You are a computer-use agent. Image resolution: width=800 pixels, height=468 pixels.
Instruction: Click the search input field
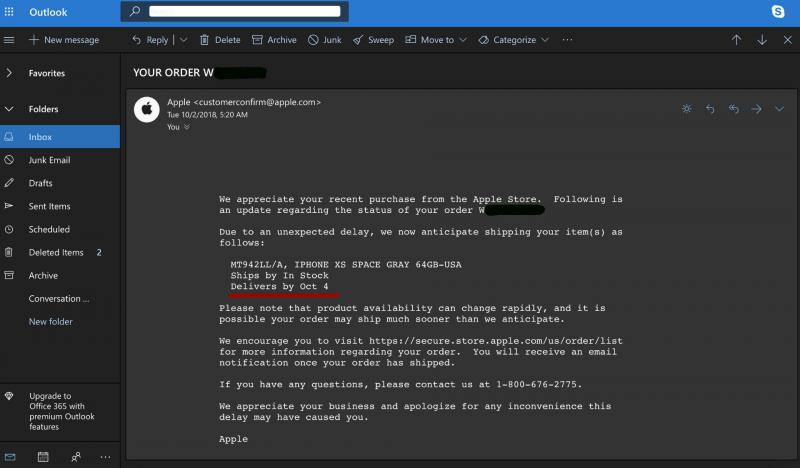click(x=245, y=11)
